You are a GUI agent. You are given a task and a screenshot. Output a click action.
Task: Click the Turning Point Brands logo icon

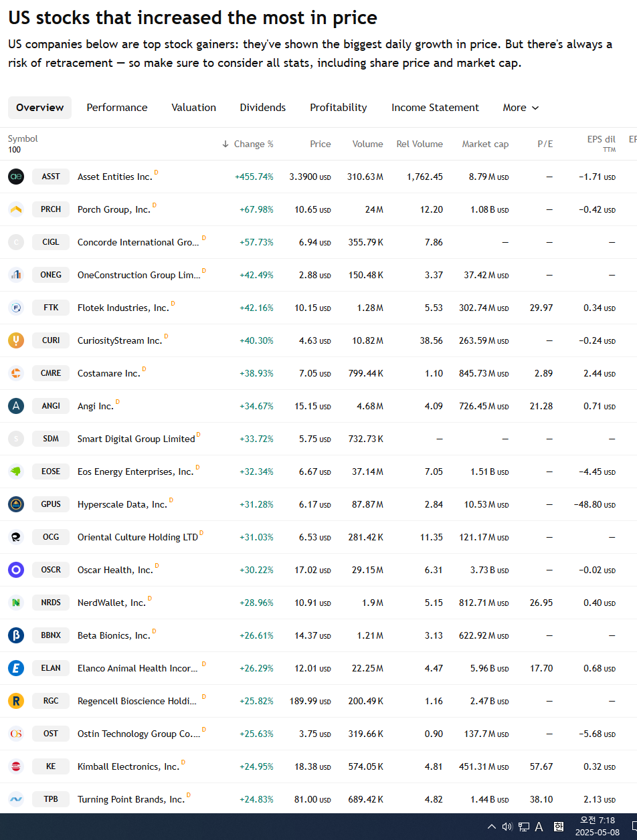coord(16,799)
